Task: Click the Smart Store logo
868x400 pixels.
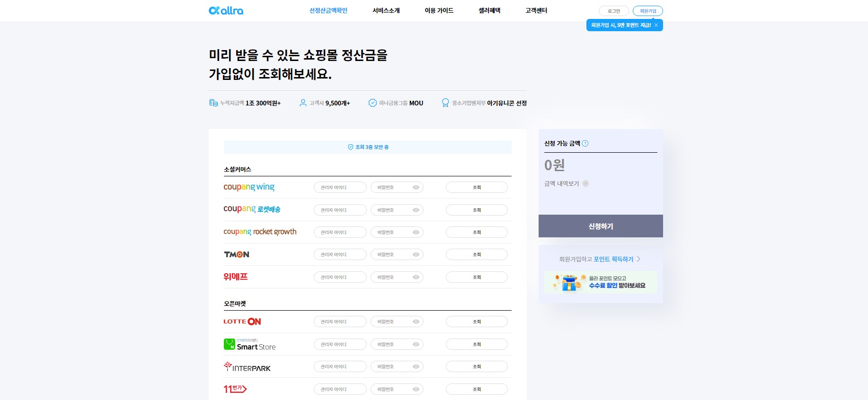Action: pos(249,344)
